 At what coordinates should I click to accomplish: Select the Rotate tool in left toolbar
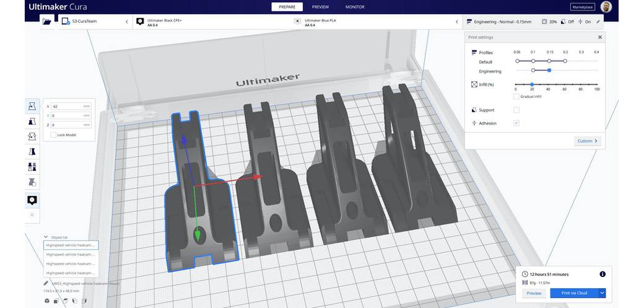[x=32, y=136]
